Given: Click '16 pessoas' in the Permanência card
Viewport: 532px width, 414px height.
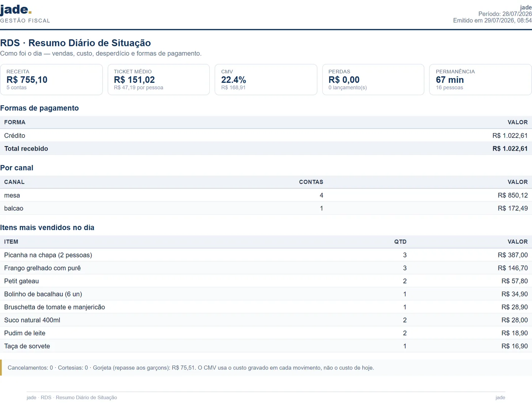Looking at the screenshot, I should pos(450,87).
